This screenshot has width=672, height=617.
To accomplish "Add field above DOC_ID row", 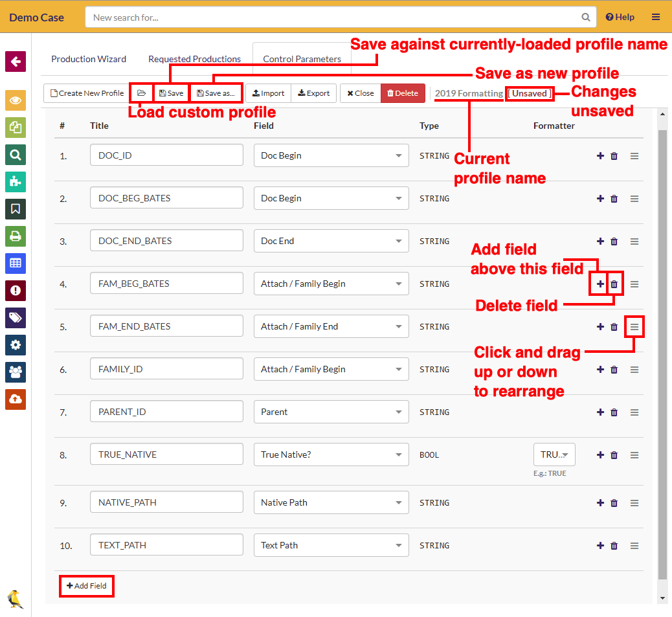I will [600, 156].
